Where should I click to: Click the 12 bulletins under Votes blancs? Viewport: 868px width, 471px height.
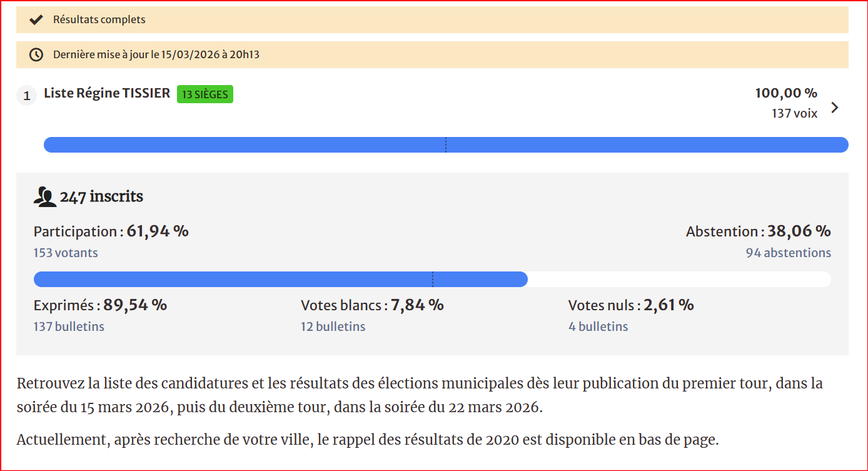[333, 326]
